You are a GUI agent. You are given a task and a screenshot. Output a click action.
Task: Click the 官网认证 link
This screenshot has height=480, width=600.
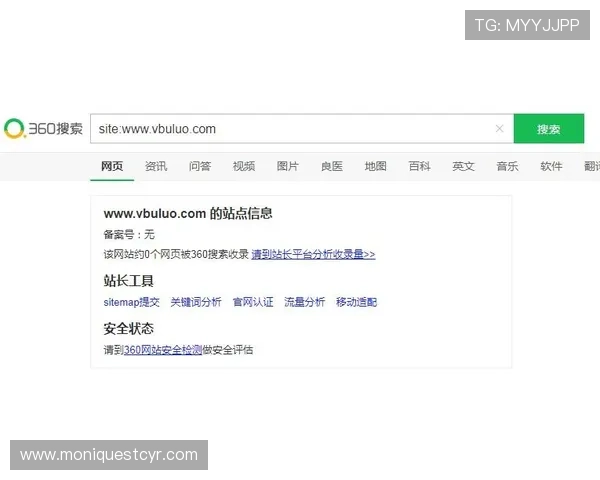click(253, 302)
